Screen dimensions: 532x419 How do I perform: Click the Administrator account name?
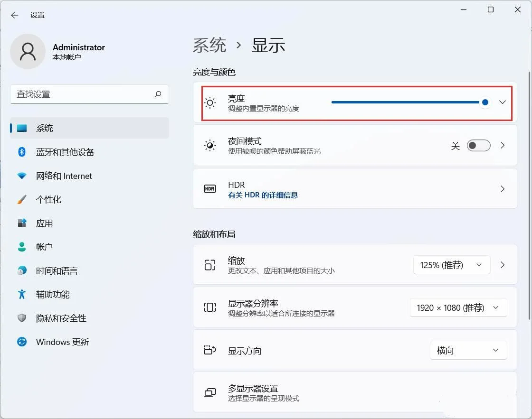pyautogui.click(x=79, y=47)
